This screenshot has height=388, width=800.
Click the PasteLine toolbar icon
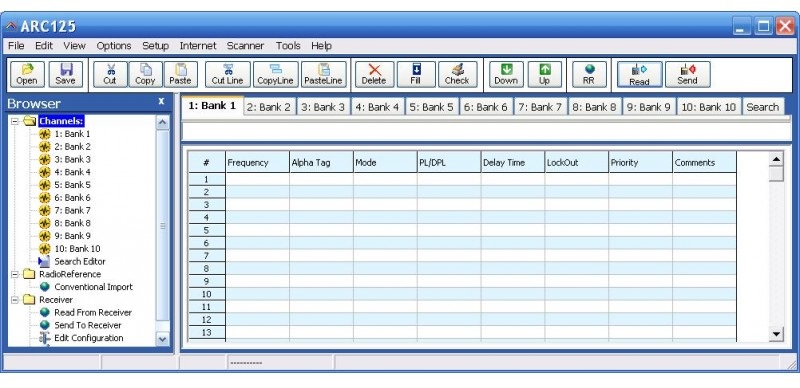pos(323,75)
